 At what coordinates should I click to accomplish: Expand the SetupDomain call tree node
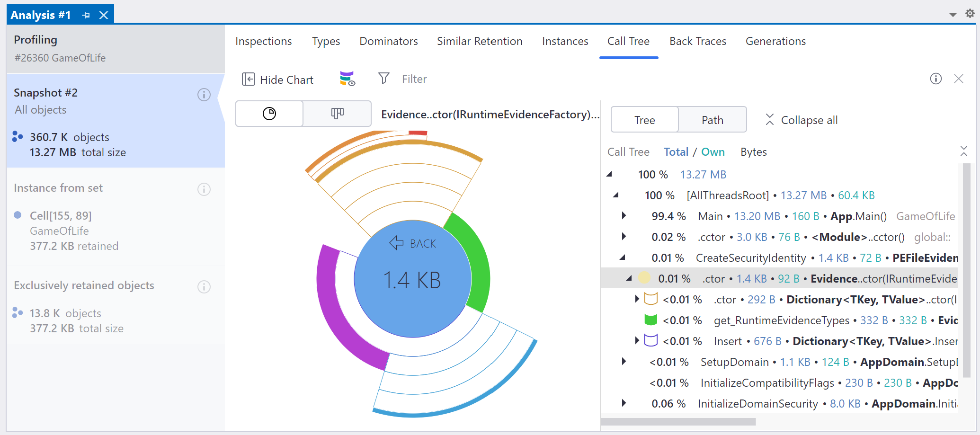pos(624,362)
